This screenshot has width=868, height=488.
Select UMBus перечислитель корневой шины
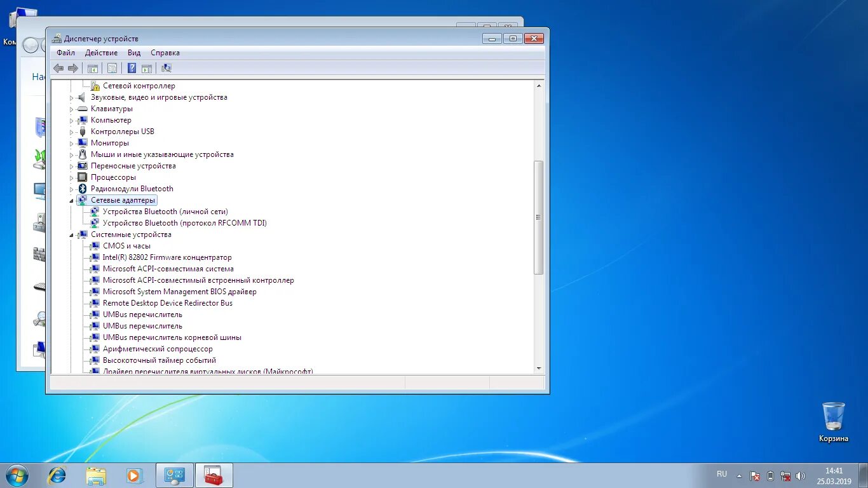[172, 337]
